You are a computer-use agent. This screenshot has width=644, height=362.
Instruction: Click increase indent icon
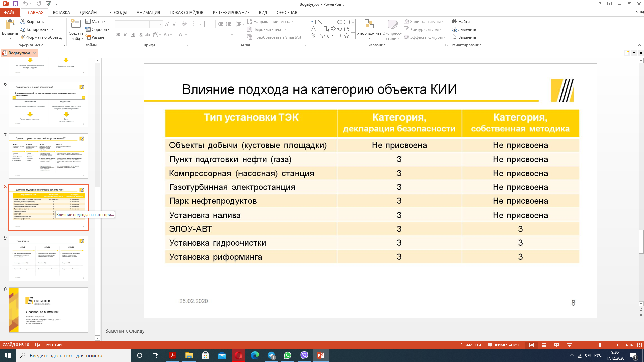[228, 24]
